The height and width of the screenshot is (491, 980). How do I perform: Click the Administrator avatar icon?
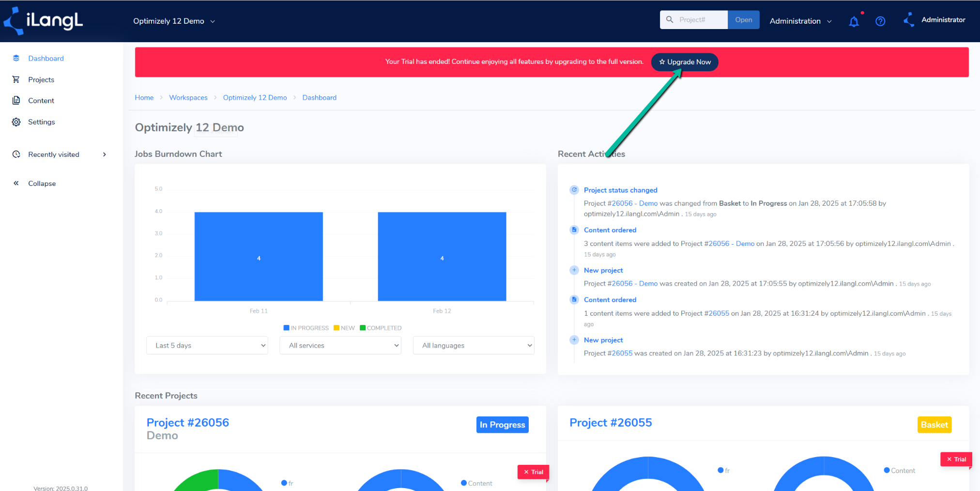[909, 20]
